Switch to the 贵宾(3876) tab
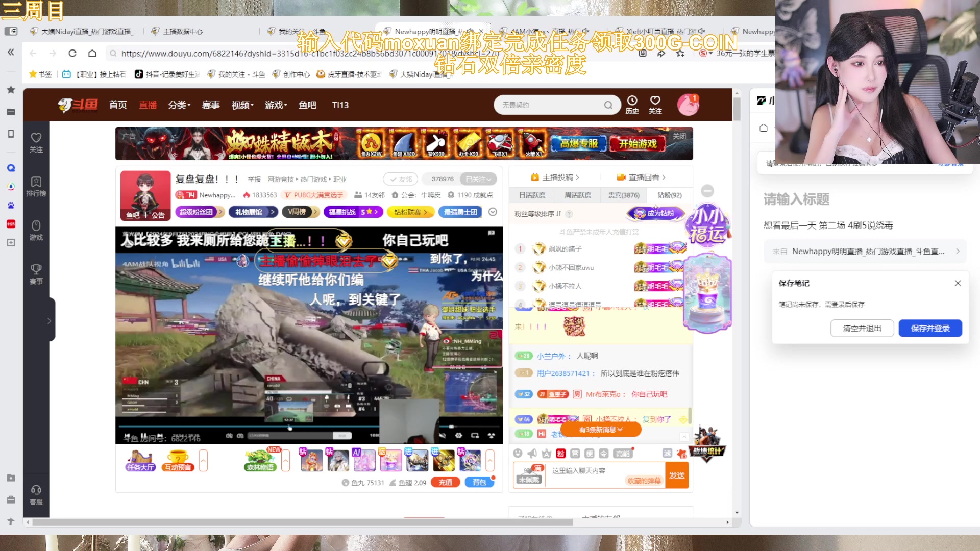This screenshot has height=551, width=980. pos(623,195)
